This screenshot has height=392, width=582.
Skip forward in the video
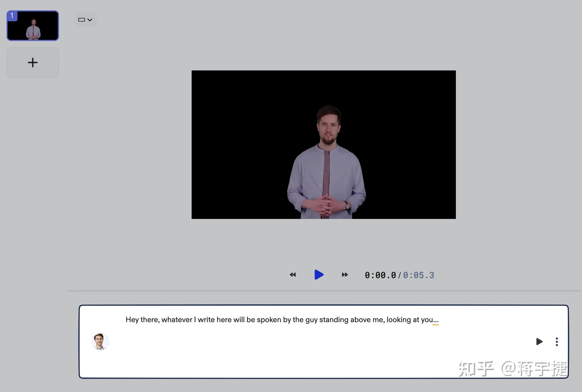pyautogui.click(x=345, y=275)
